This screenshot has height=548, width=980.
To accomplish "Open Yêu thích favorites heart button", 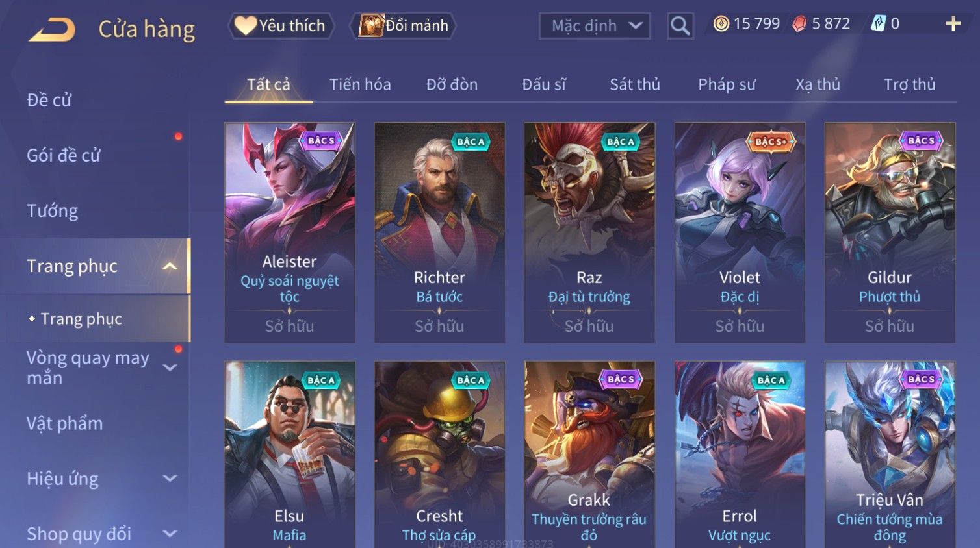I will pos(281,26).
